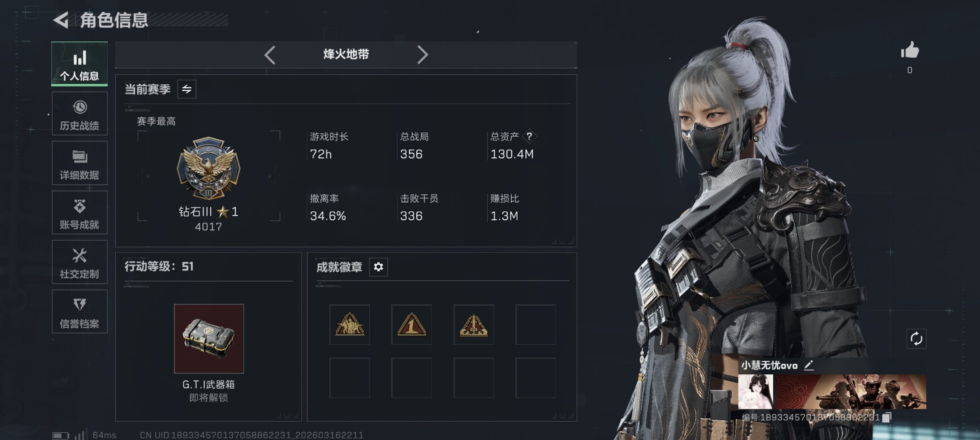Open the 总资产 question mark help
The image size is (980, 440).
[x=529, y=136]
